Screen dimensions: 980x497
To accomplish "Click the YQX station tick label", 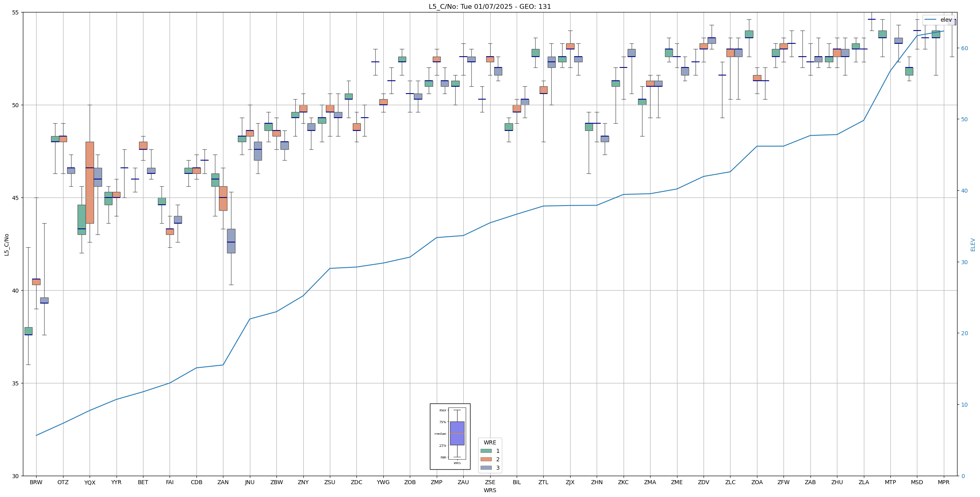I will click(90, 483).
